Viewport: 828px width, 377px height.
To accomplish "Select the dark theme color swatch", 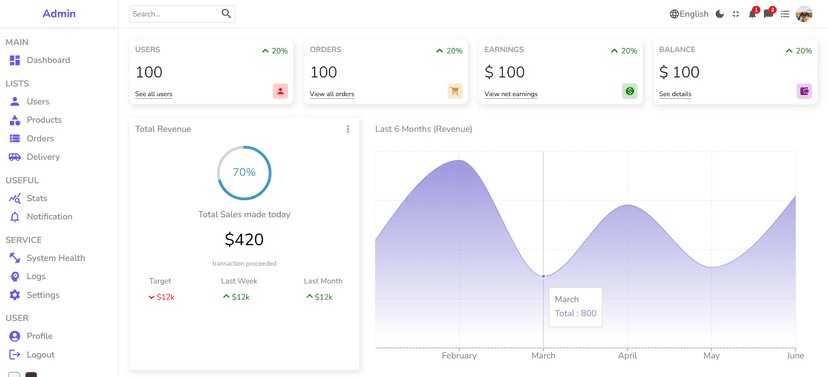I will (x=31, y=375).
